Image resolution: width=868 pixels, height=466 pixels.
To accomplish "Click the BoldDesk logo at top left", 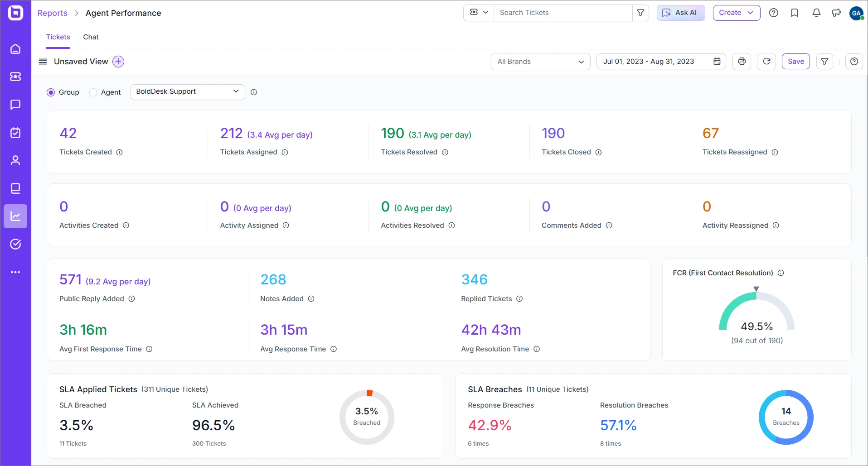I will [x=15, y=13].
